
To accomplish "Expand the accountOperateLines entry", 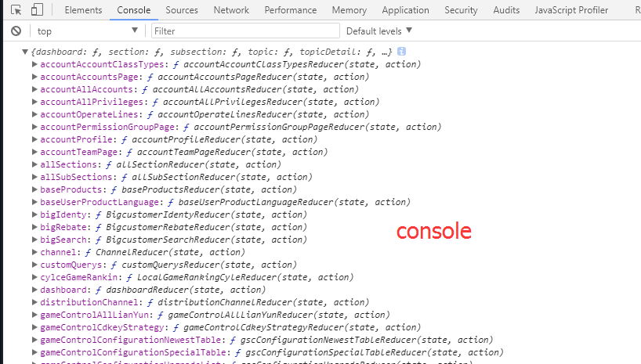I will click(34, 114).
